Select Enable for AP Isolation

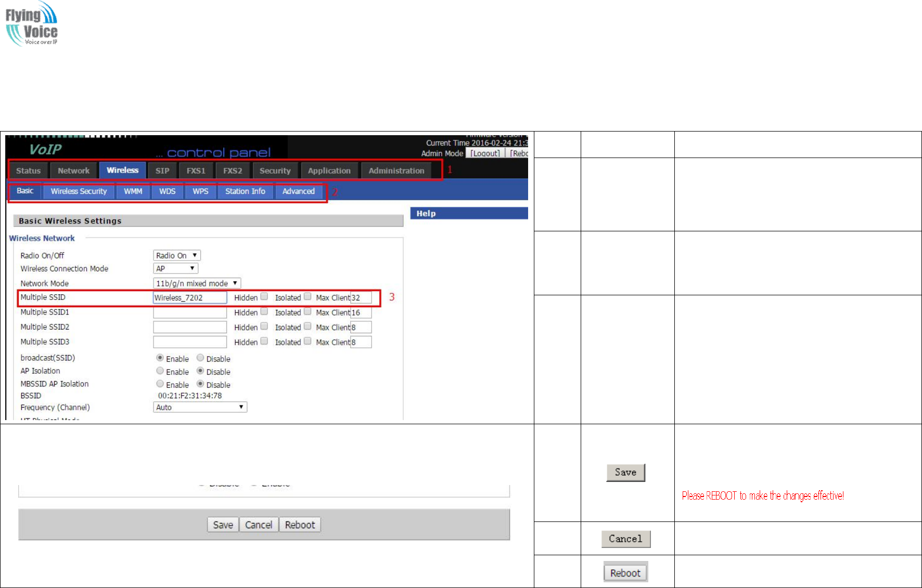click(160, 371)
